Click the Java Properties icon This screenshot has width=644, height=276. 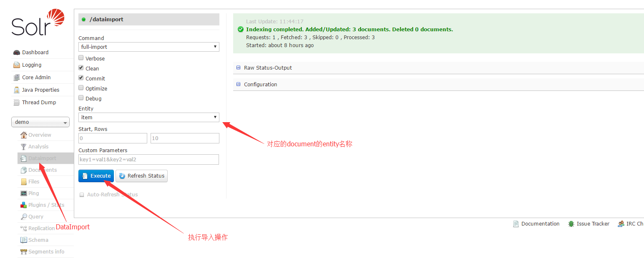point(17,90)
